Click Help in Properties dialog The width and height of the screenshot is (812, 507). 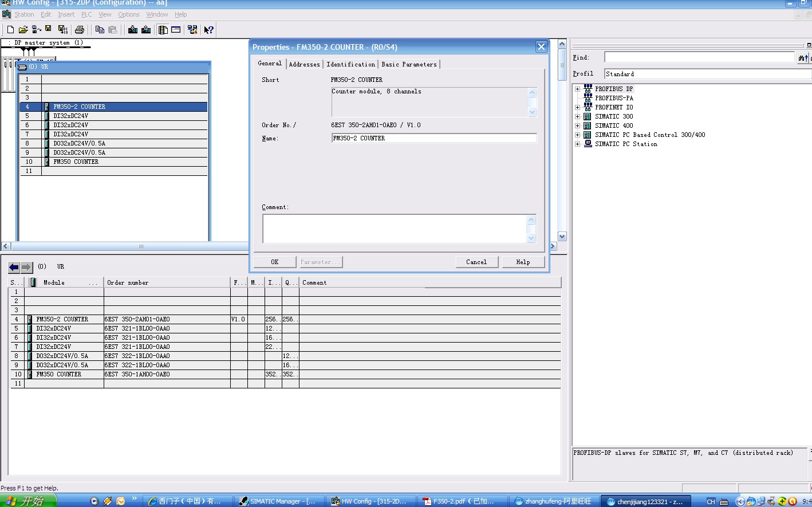pos(523,262)
